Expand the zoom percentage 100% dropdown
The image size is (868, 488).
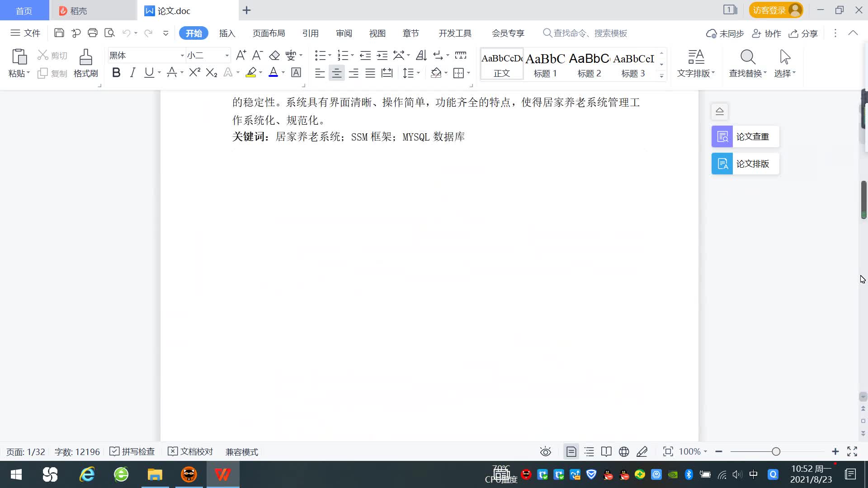[x=705, y=451]
